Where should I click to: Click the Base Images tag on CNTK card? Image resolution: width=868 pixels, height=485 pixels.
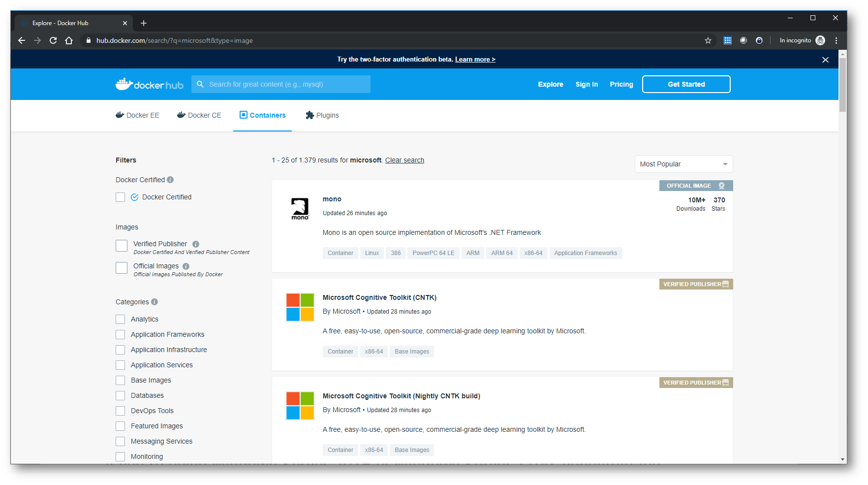(x=412, y=352)
